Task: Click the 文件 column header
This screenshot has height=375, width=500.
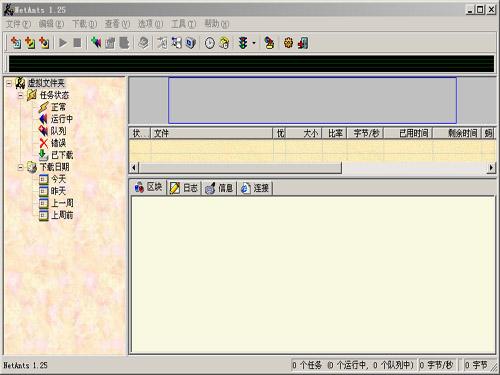Action: click(x=212, y=133)
